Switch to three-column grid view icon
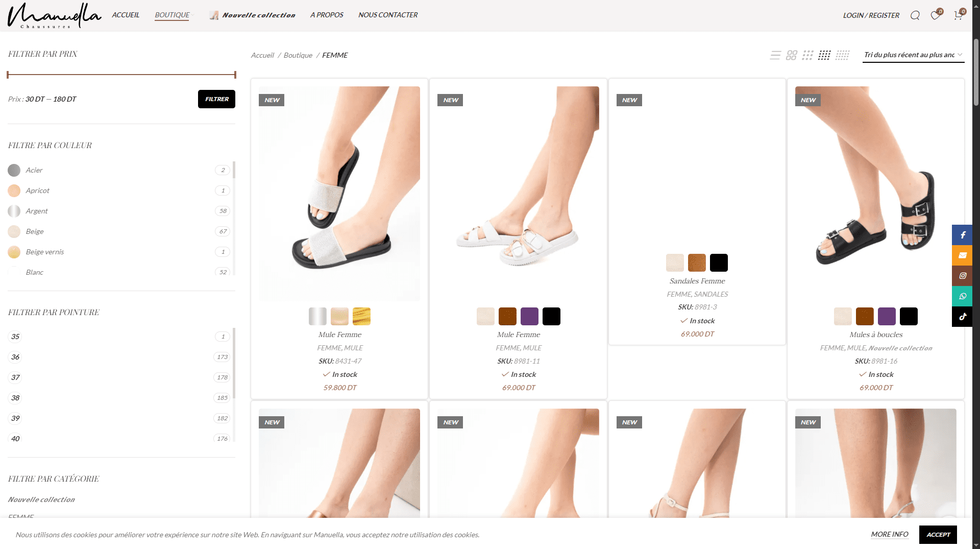Screen dimensions: 980x549 click(x=807, y=55)
